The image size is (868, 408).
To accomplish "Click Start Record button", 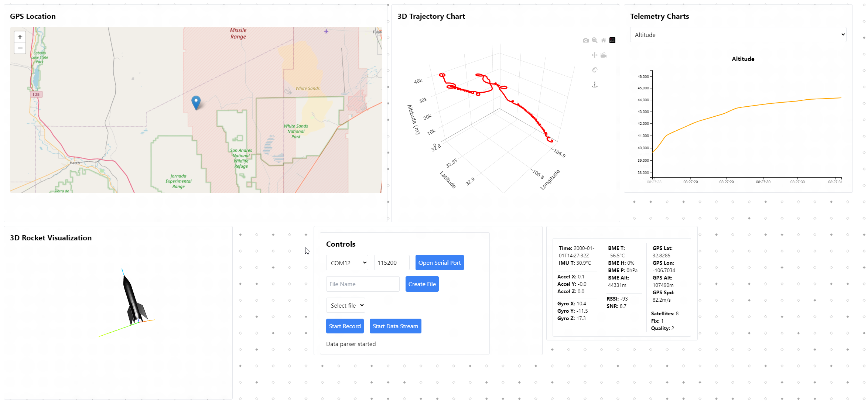I will click(x=345, y=326).
